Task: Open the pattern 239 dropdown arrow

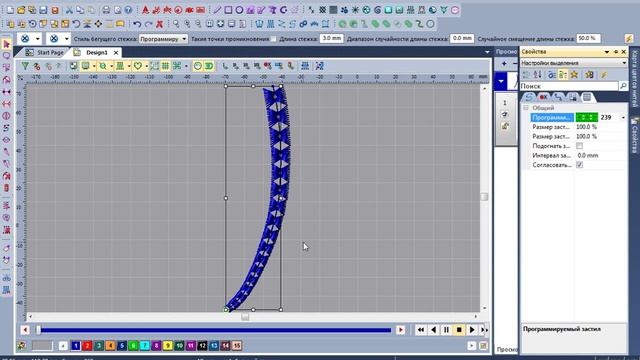Action: click(623, 118)
